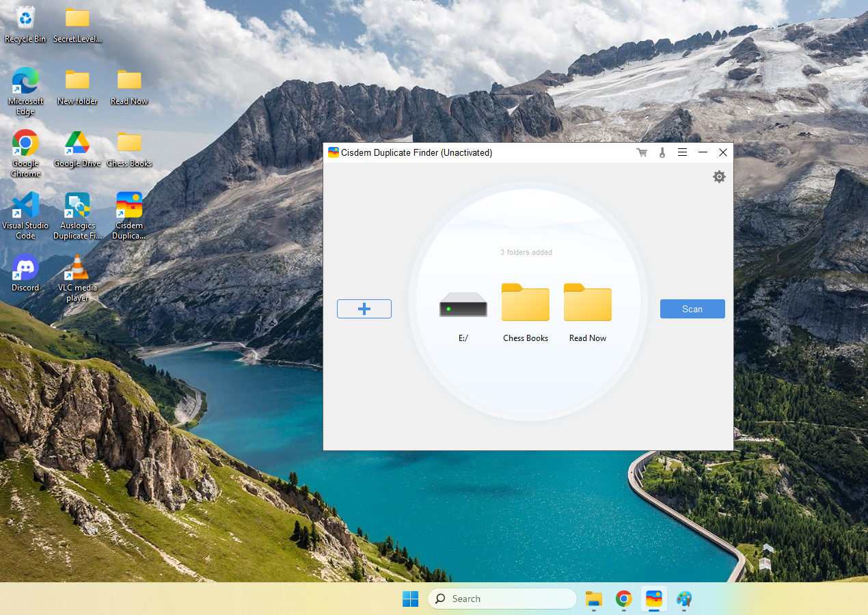Select the E:/ drive icon
Viewport: 868px width, 615px height.
click(463, 305)
